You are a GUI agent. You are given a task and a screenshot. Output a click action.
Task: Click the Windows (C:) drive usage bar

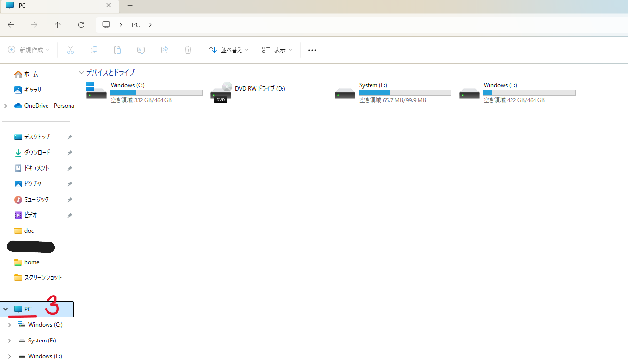click(156, 92)
